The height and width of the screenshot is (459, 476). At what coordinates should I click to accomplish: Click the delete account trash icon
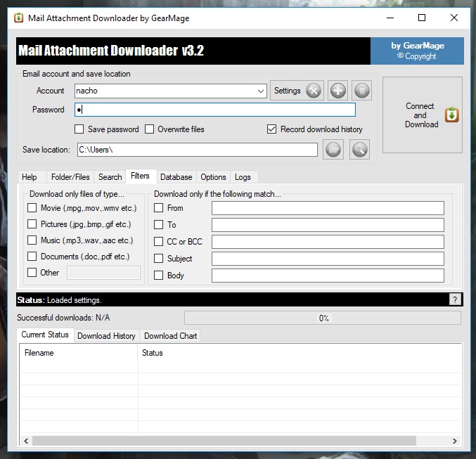pos(361,91)
